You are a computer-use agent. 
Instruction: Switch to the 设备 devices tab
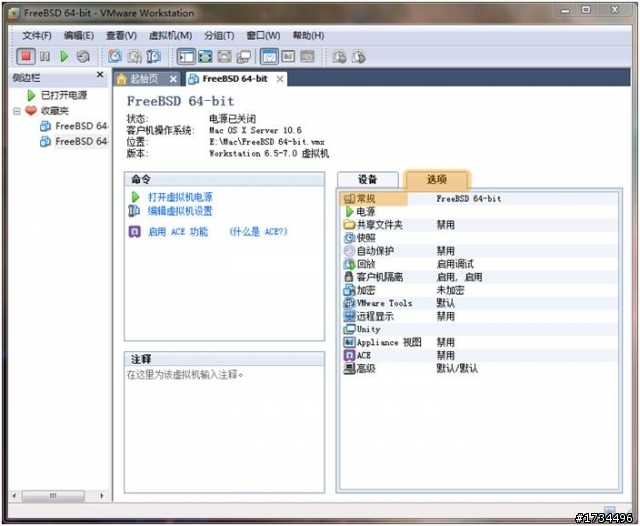367,180
